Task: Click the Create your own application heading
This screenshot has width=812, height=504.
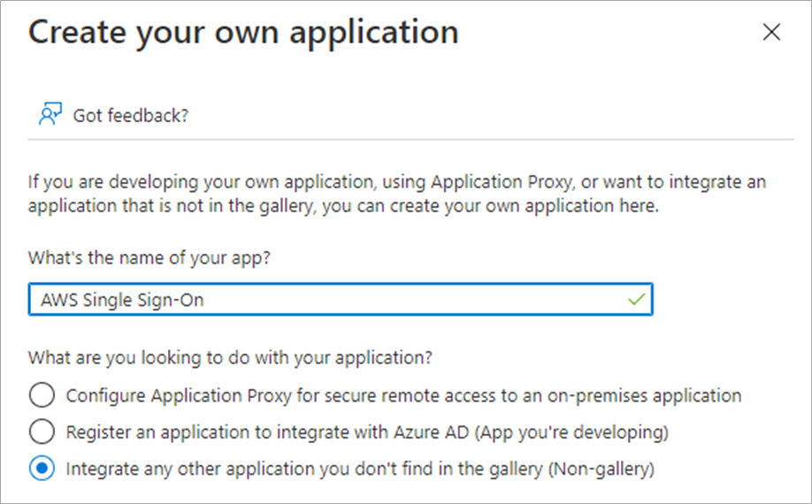Action: click(243, 33)
